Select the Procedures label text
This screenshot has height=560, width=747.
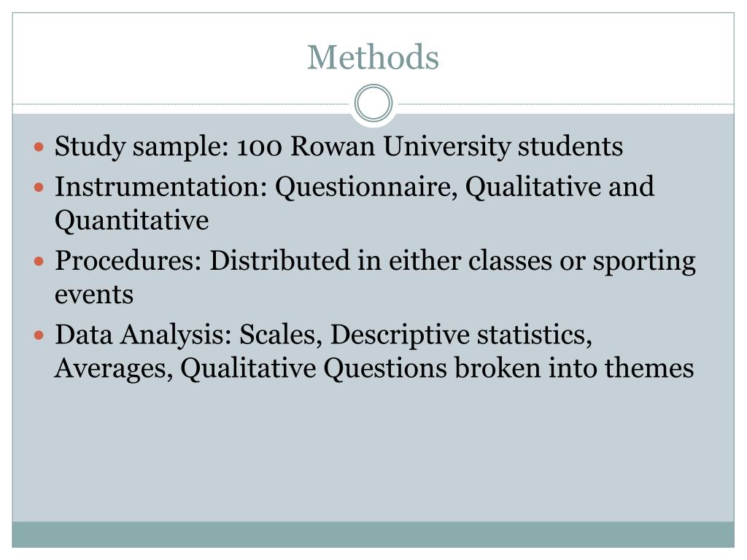[x=128, y=261]
